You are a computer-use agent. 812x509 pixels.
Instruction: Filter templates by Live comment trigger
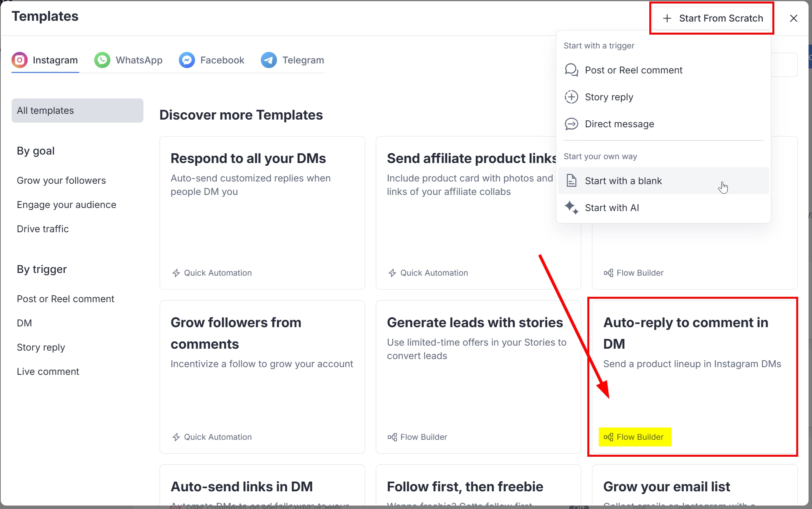48,371
